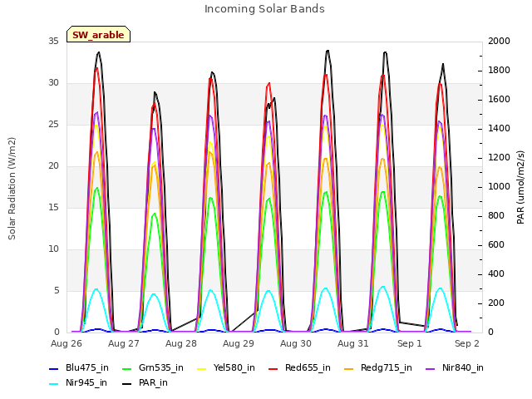Click the Redg715_in legend label
The image size is (532, 399).
tap(387, 367)
